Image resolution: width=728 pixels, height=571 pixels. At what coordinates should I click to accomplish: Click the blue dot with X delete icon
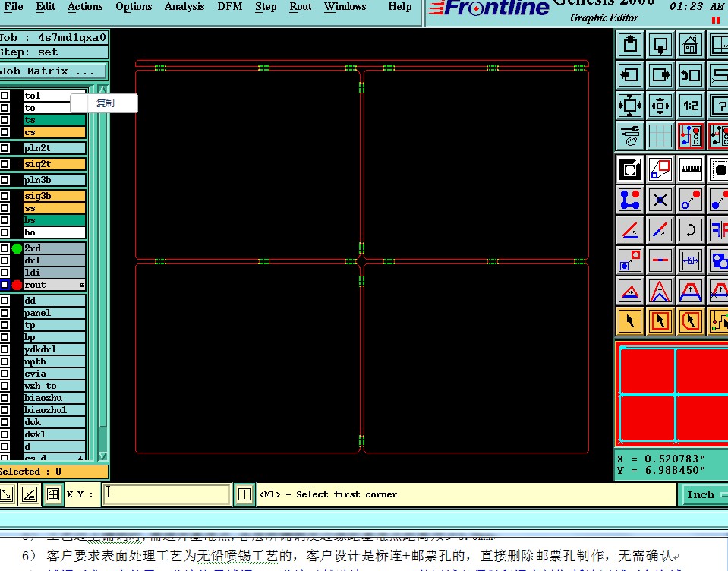point(660,200)
